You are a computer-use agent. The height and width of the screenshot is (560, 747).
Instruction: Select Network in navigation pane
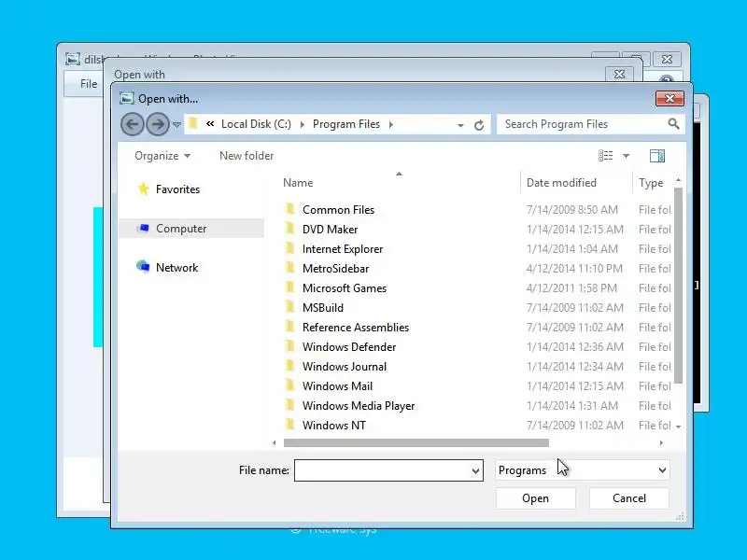(x=176, y=268)
